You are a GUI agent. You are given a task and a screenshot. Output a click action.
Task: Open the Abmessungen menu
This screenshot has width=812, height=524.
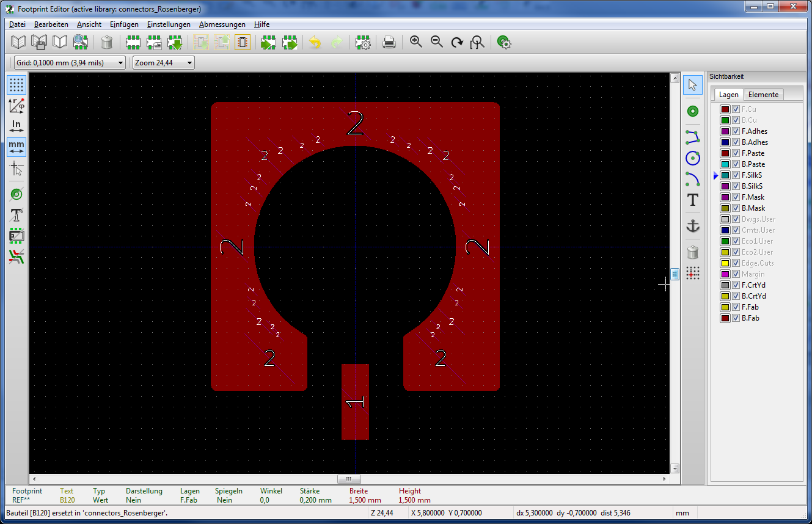click(x=222, y=24)
